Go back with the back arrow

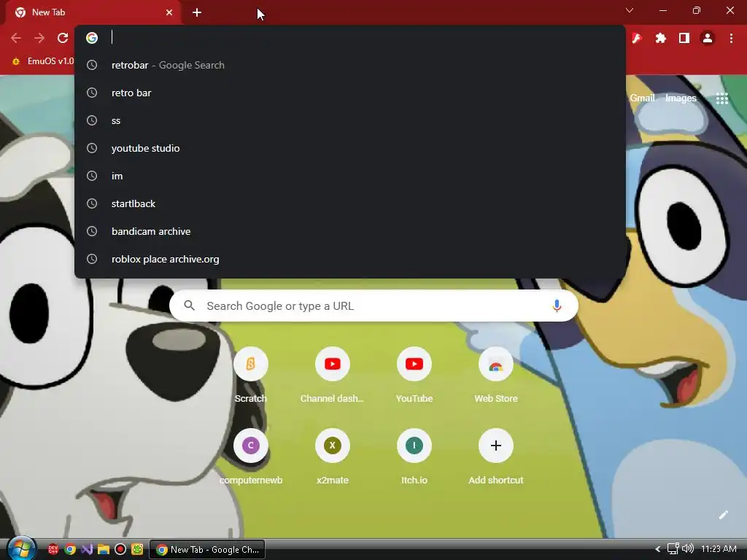[16, 38]
